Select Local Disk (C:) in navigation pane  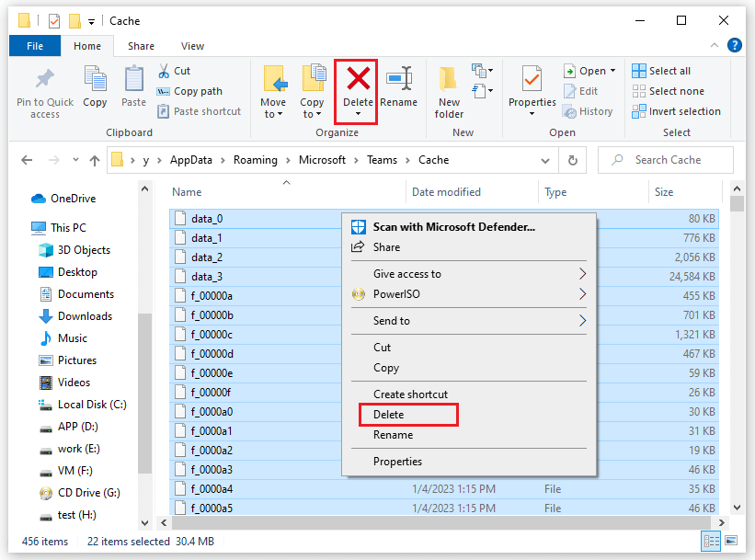point(83,405)
